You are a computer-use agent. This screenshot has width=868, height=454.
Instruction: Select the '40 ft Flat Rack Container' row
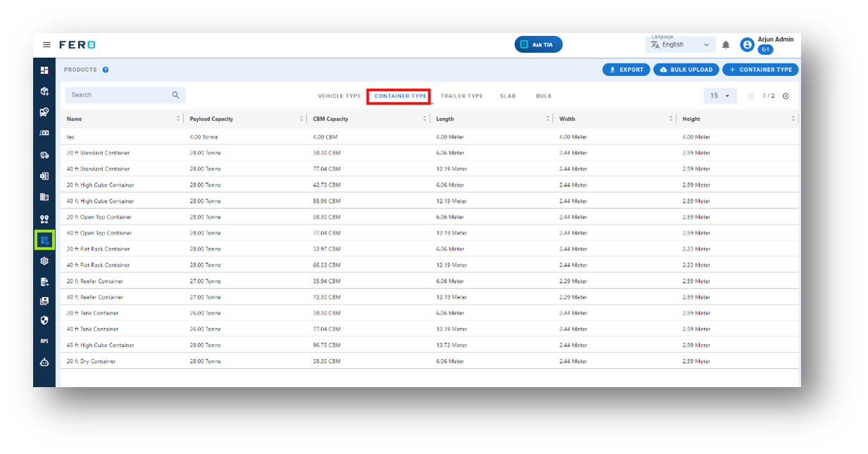click(430, 265)
